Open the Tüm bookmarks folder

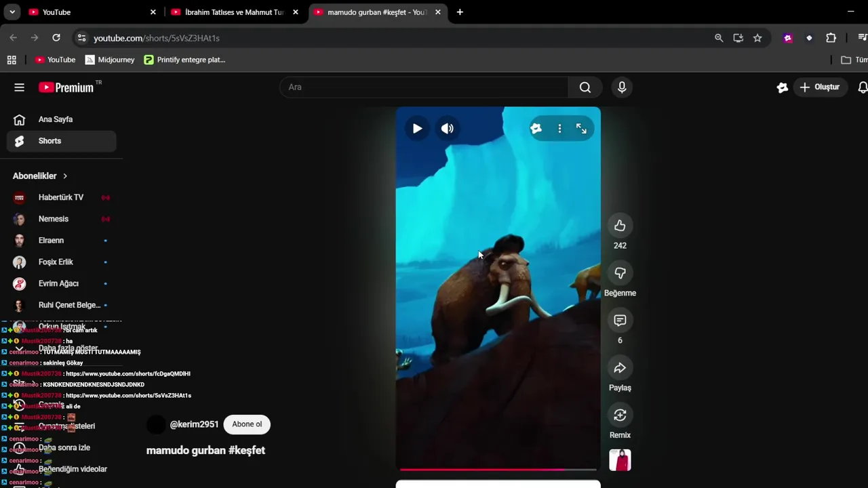pos(854,60)
